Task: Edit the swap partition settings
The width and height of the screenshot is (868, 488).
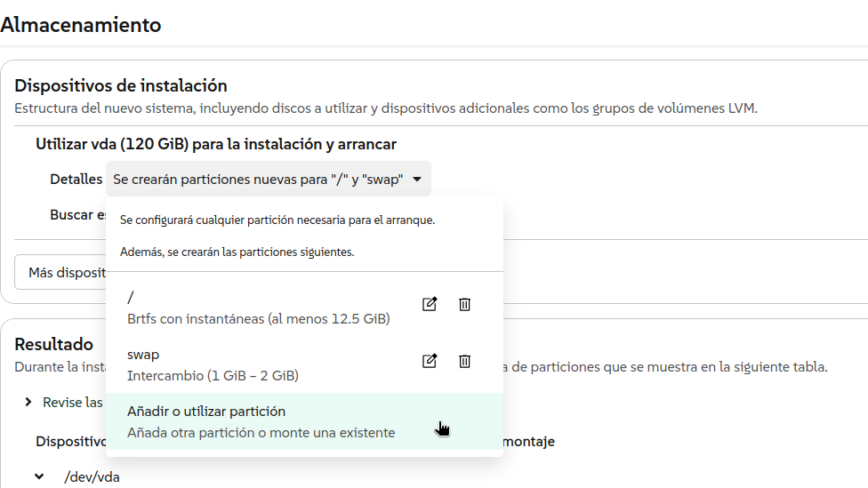Action: pyautogui.click(x=430, y=361)
